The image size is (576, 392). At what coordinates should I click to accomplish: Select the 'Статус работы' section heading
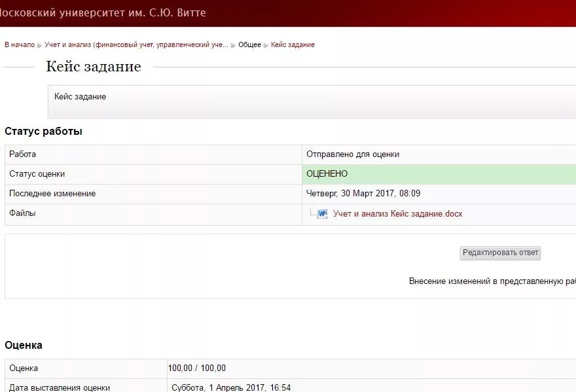point(43,131)
